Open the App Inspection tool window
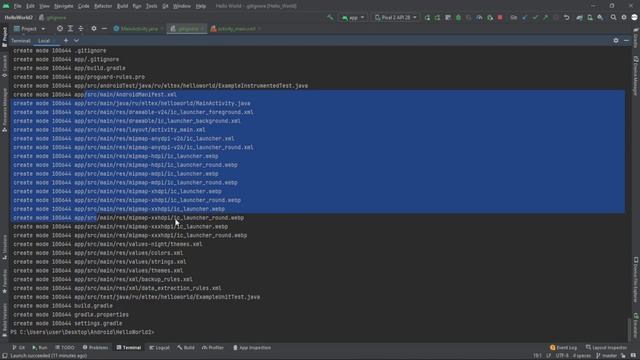640x360 pixels. tap(252, 347)
